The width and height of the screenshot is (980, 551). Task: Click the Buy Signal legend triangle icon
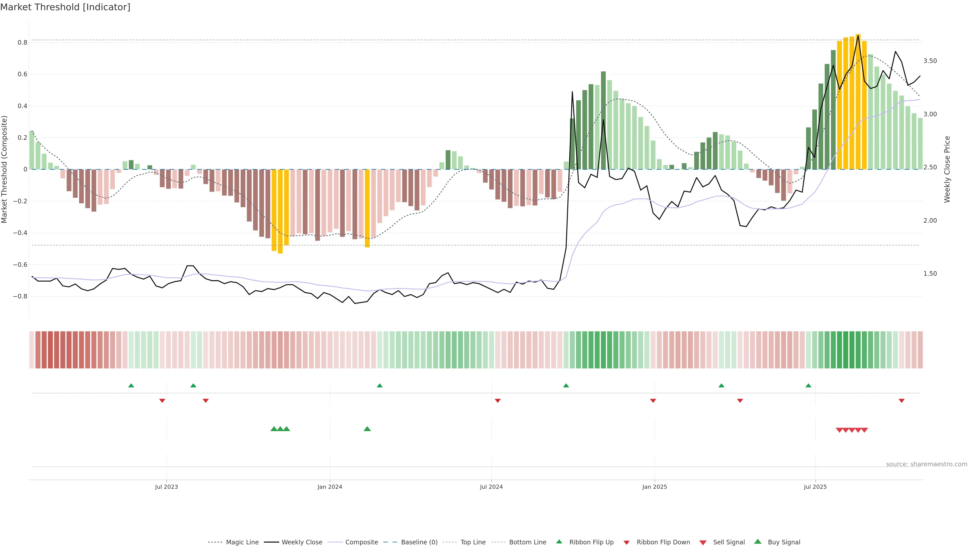click(x=757, y=542)
